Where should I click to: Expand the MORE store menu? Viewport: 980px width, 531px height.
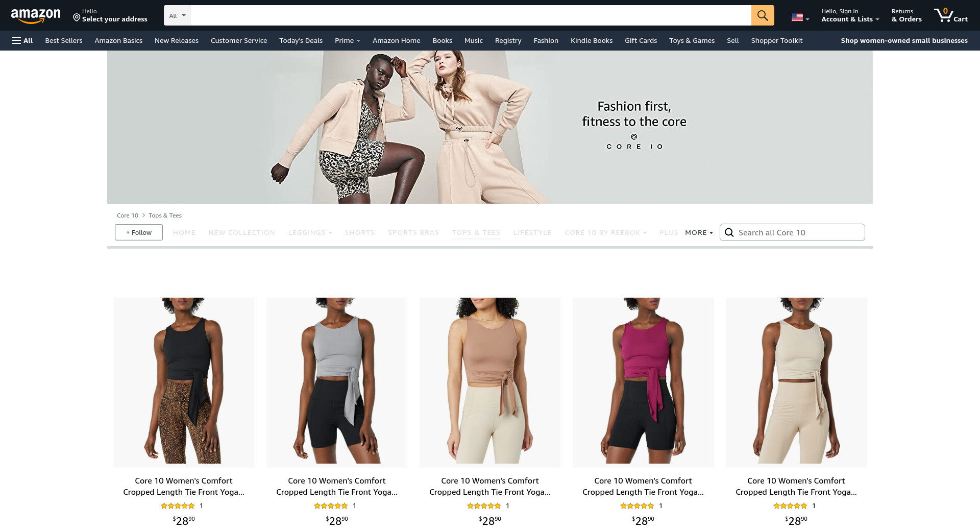[699, 233]
